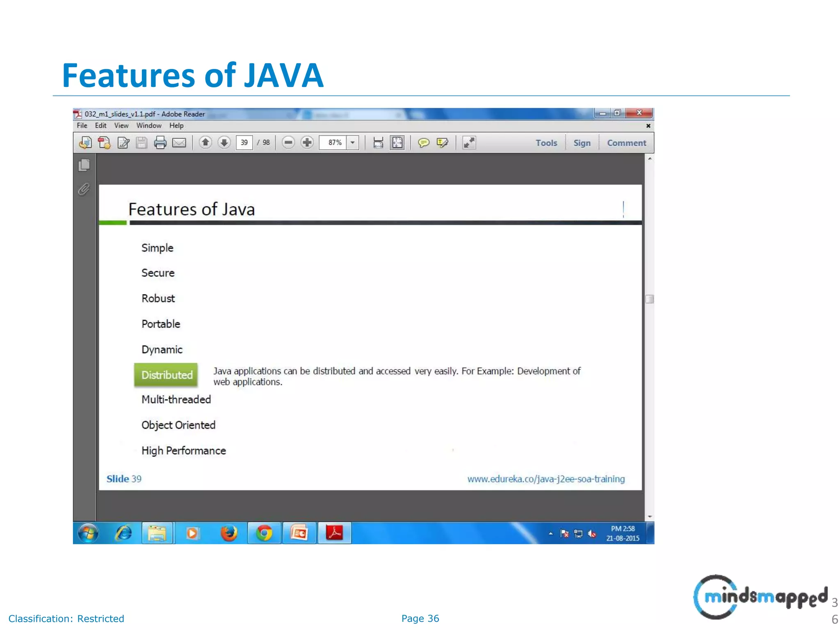Click the convert file to PDF icon

tap(104, 143)
